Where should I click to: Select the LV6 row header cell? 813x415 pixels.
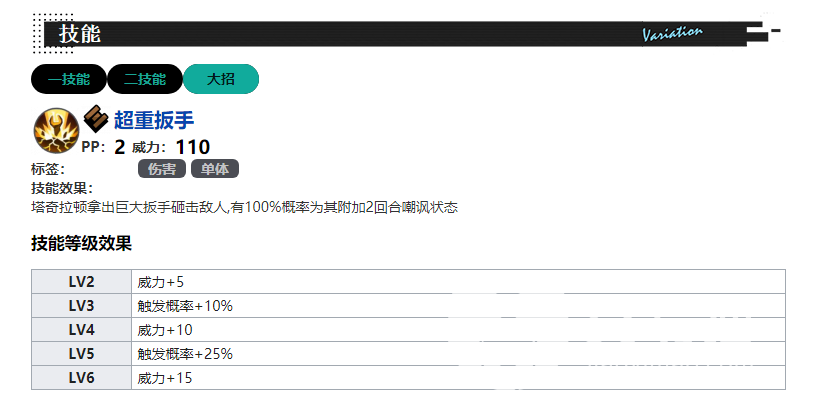(x=81, y=378)
